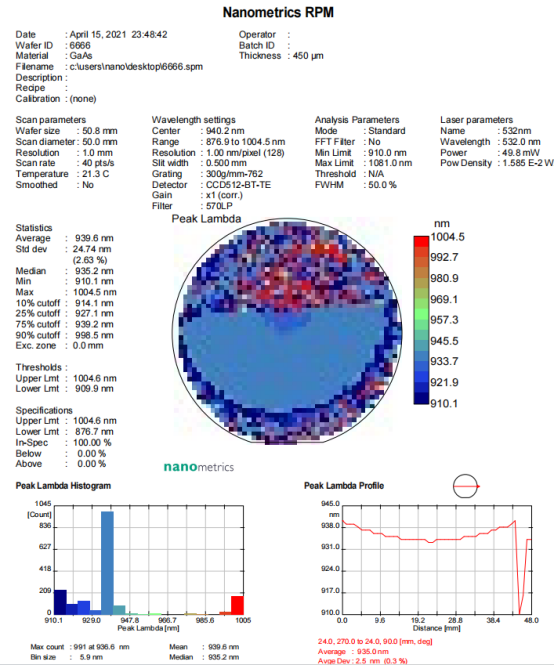The width and height of the screenshot is (554, 665).
Task: Select the Temperature value 21.3 C
Action: (x=95, y=174)
